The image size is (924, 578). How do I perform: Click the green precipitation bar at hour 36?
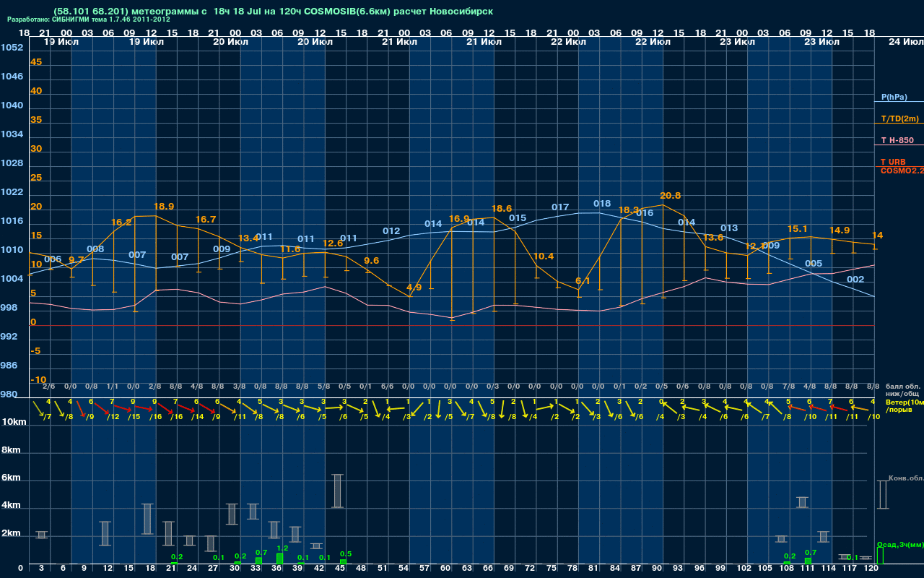[x=279, y=558]
